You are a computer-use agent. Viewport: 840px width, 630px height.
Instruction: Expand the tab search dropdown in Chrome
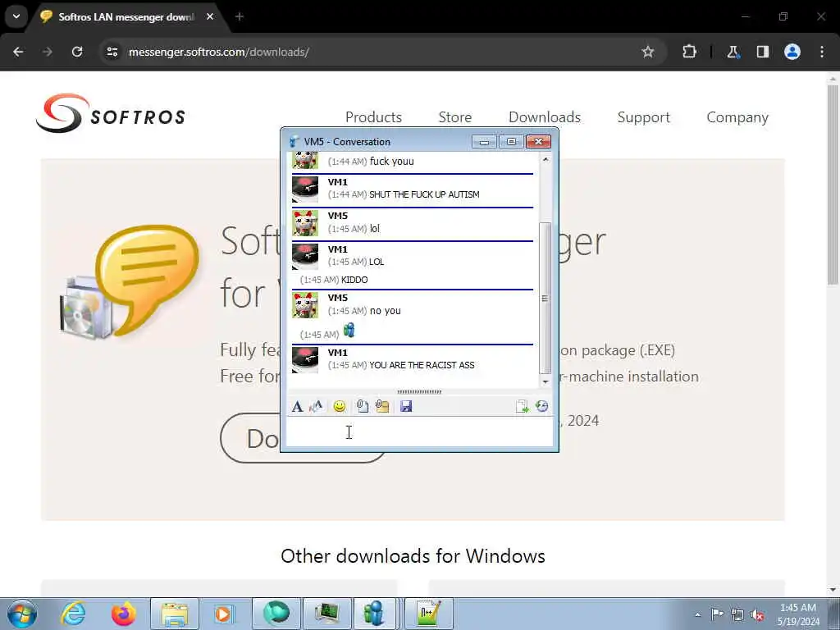[16, 16]
